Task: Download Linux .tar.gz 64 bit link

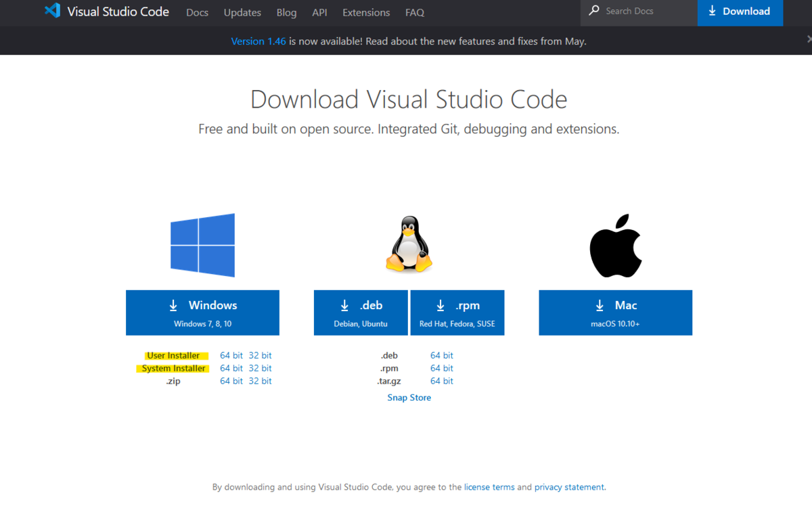Action: pos(442,381)
